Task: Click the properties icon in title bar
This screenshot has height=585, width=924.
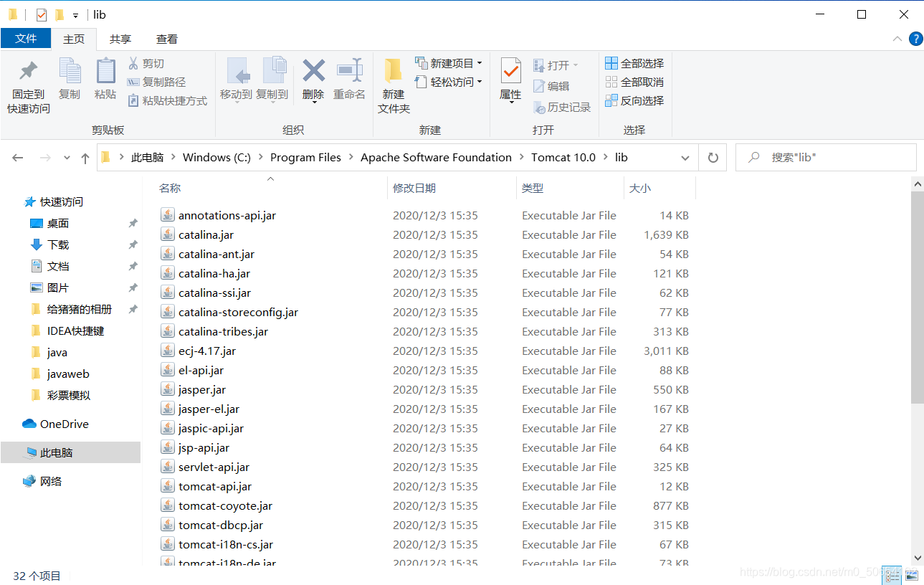Action: 42,14
